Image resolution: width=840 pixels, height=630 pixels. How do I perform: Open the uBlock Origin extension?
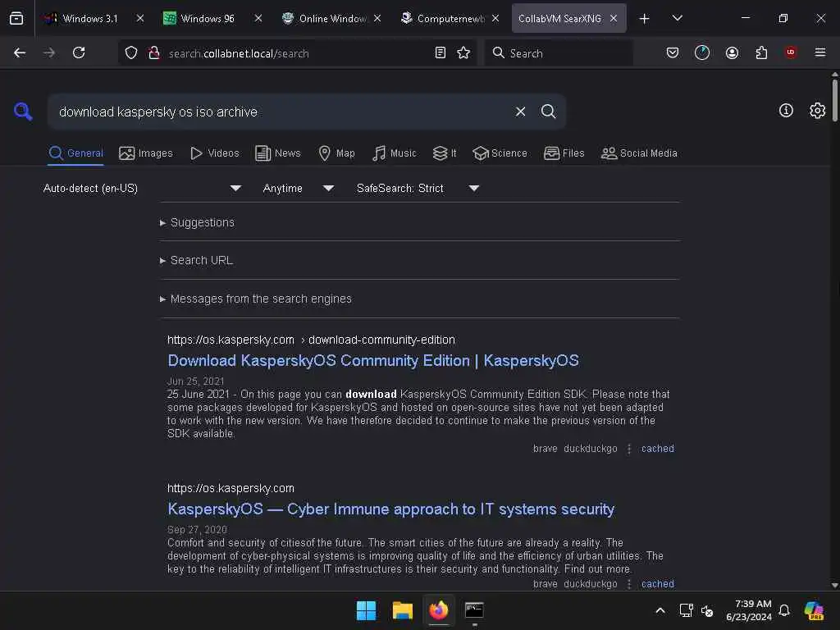click(790, 52)
